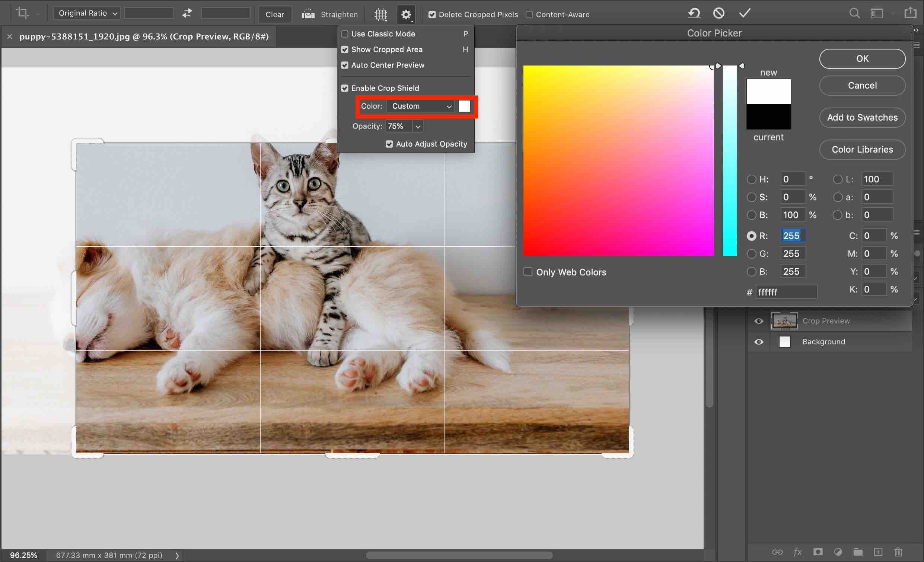Hide the Background layer eye icon

click(759, 342)
